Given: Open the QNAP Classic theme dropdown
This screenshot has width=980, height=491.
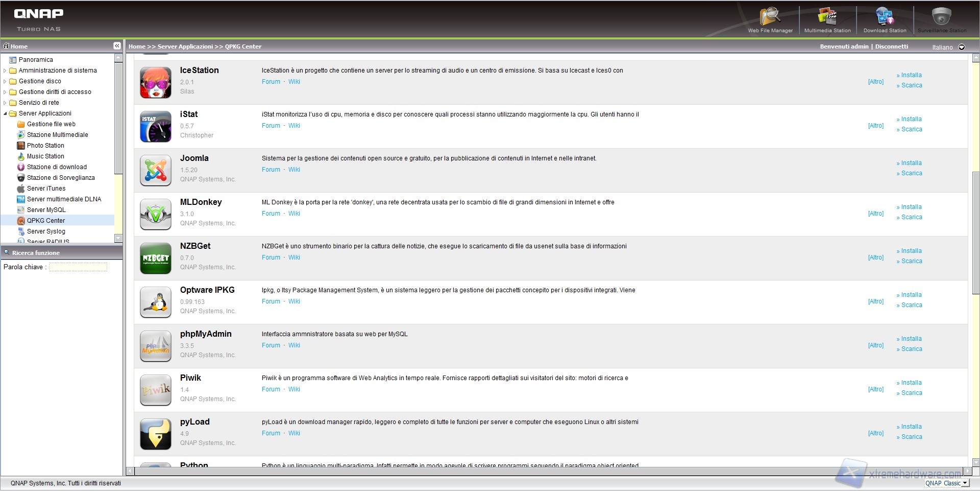Looking at the screenshot, I should pyautogui.click(x=965, y=483).
